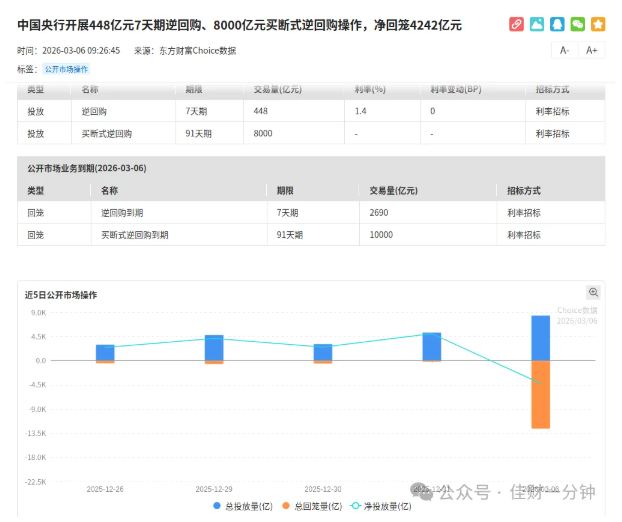This screenshot has height=522, width=622.
Task: Select the blue bar for 2025-12-29
Action: [214, 348]
